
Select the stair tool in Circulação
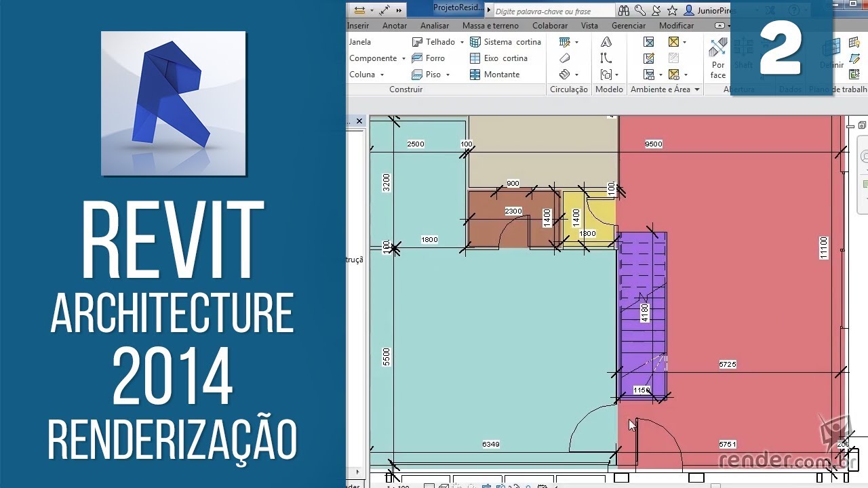click(564, 75)
